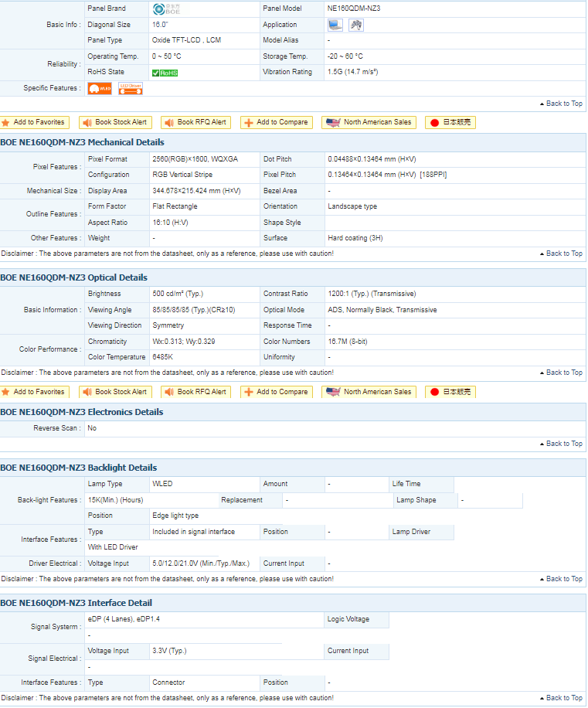Viewport: 588px width, 708px height.
Task: Click the Mechanical Details section heading
Action: [x=82, y=142]
